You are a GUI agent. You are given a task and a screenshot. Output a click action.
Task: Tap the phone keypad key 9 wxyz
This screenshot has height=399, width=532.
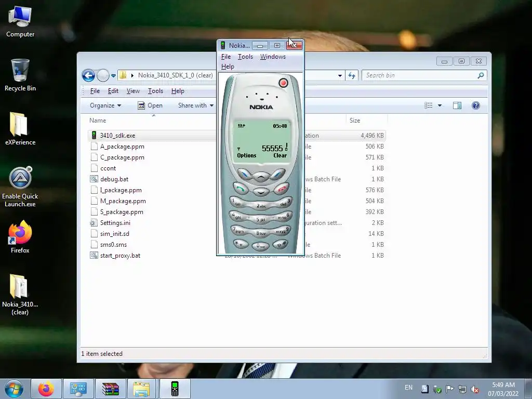[283, 230]
